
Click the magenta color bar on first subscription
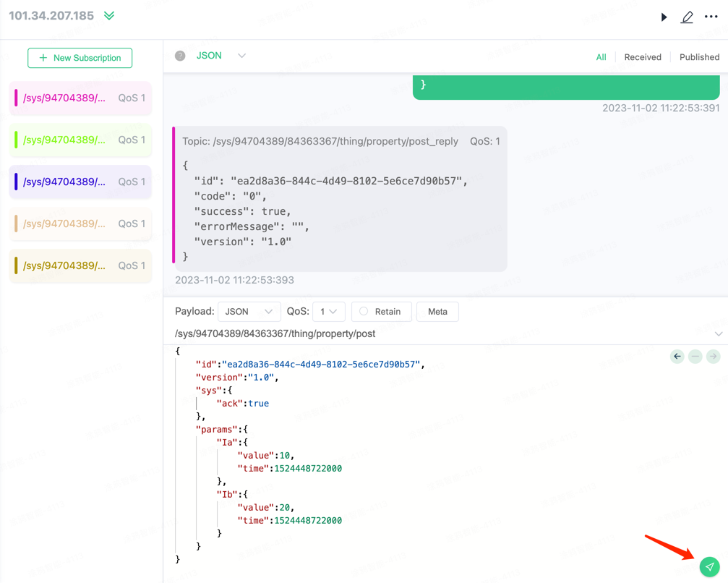click(16, 98)
